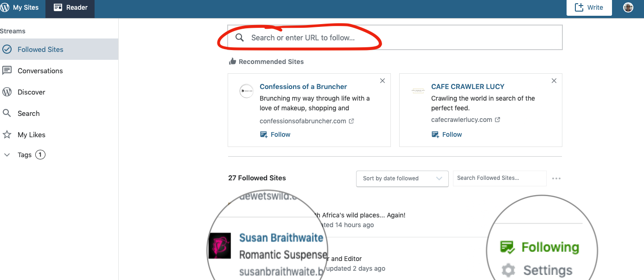
Task: Select Followed Sites in Streams
Action: pos(59,49)
